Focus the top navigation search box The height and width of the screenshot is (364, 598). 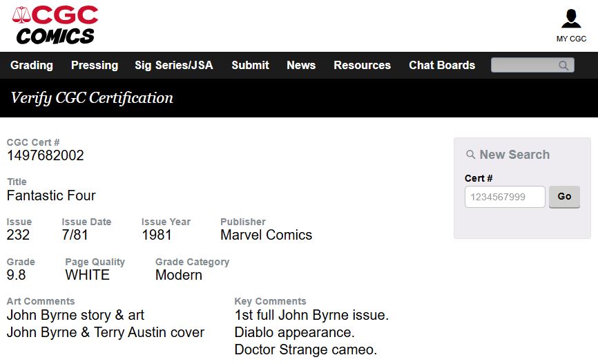point(525,66)
